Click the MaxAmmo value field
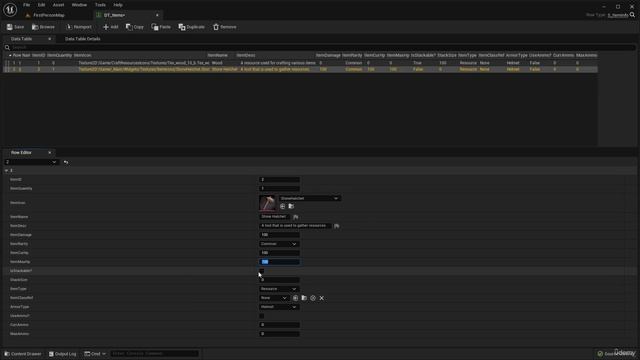The width and height of the screenshot is (640, 360). (279, 334)
